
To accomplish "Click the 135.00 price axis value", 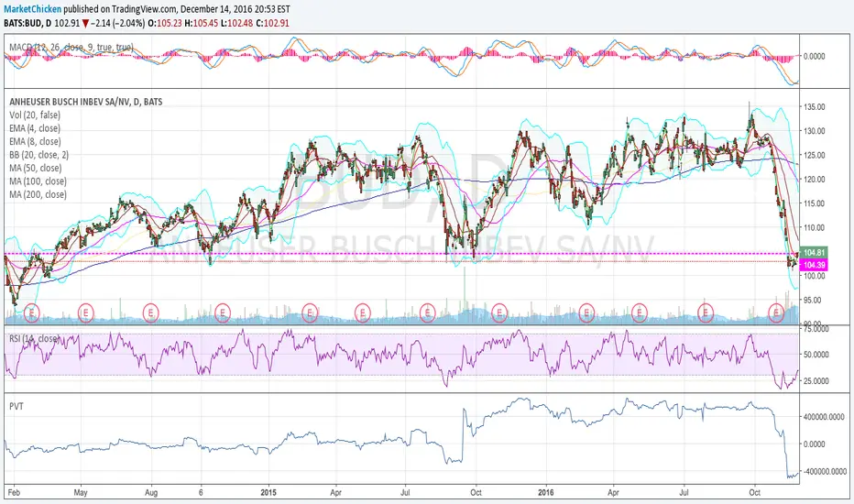I will click(815, 107).
